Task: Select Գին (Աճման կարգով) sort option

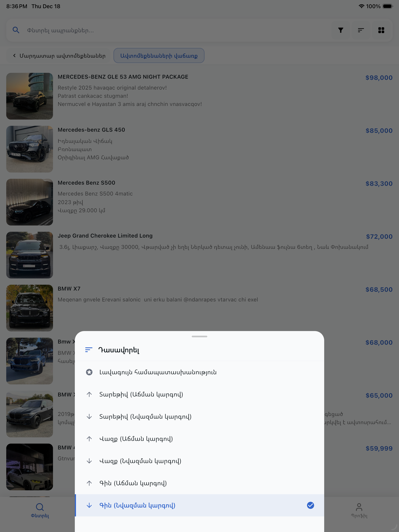Action: coord(199,483)
